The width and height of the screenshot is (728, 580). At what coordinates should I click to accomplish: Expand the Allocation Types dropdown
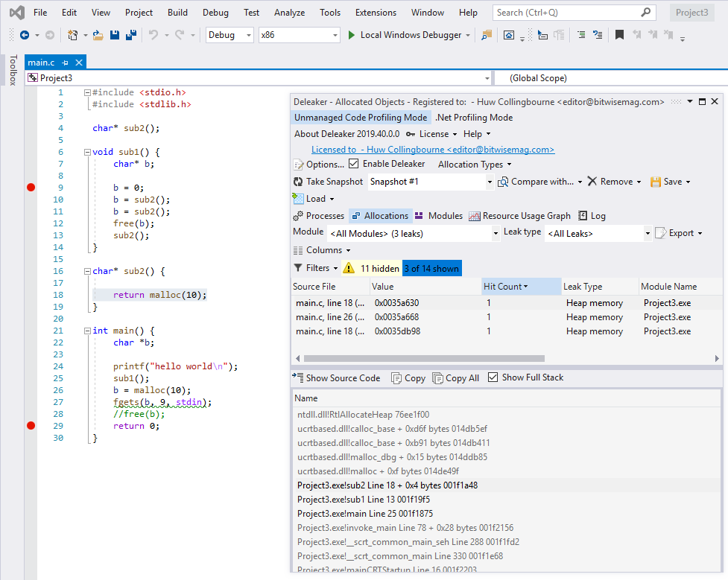point(475,164)
